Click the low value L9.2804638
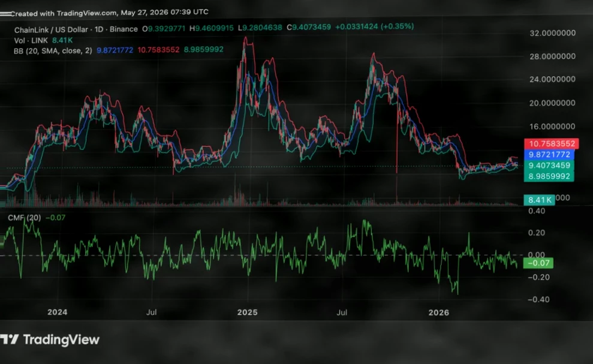 [260, 28]
